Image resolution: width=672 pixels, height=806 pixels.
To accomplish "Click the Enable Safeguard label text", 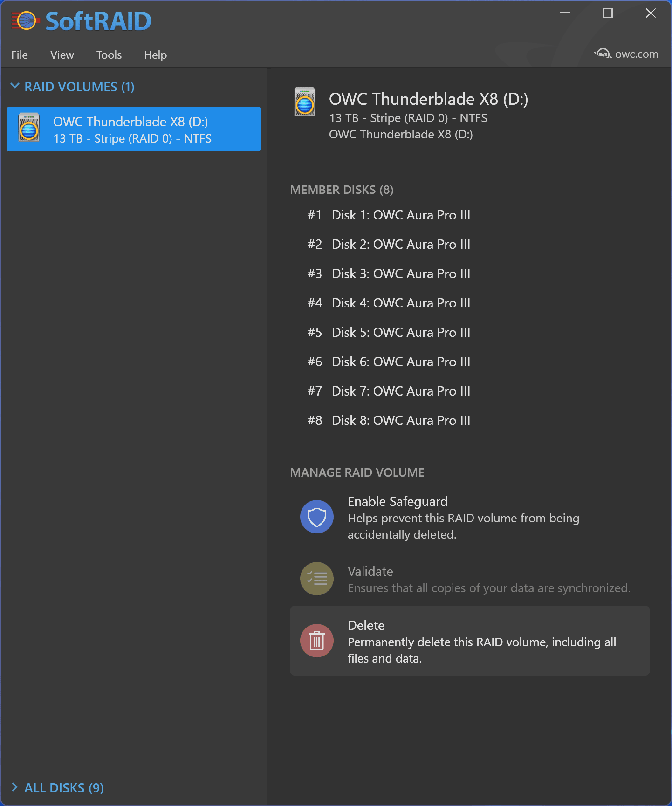I will point(397,501).
